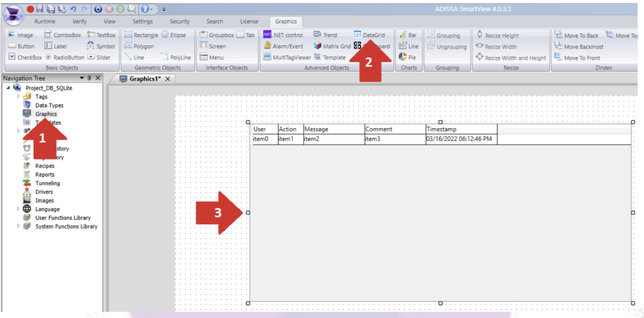The image size is (644, 318).
Task: Expand the Language tree node
Action: tap(18, 209)
